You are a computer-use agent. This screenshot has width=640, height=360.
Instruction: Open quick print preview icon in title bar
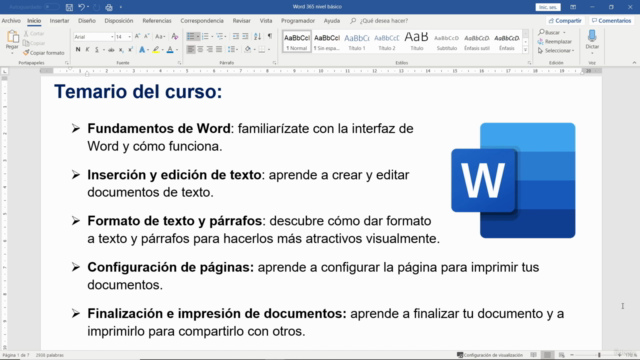[109, 7]
